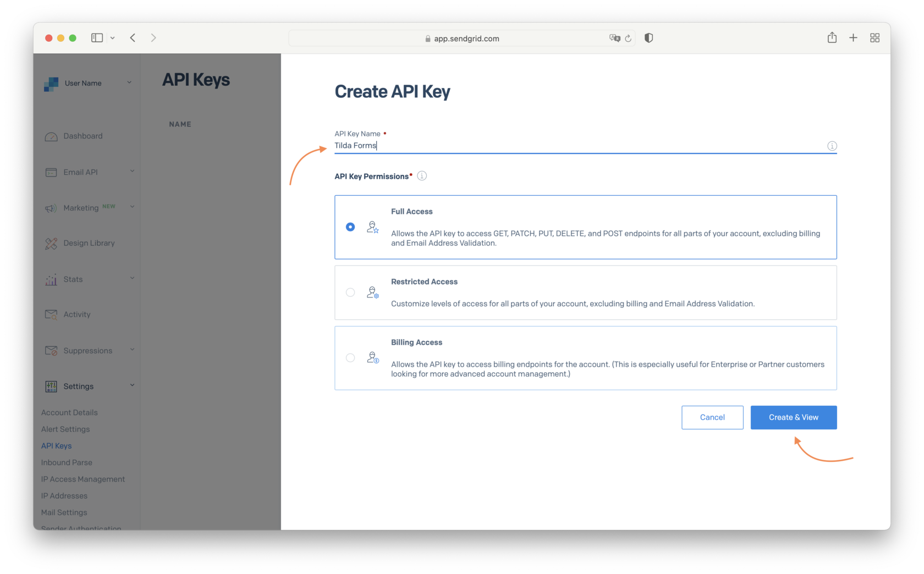The width and height of the screenshot is (924, 574).
Task: Go forward with the browser forward arrow
Action: [x=153, y=38]
